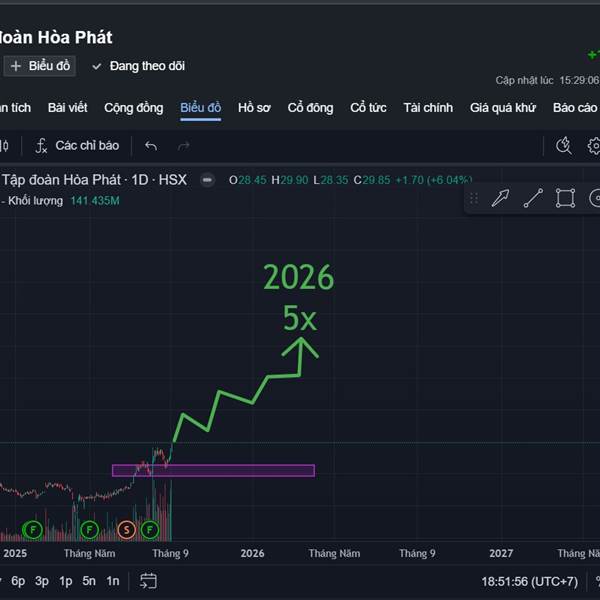Select the rectangle drawing tool
Viewport: 600px width, 600px height.
click(565, 198)
